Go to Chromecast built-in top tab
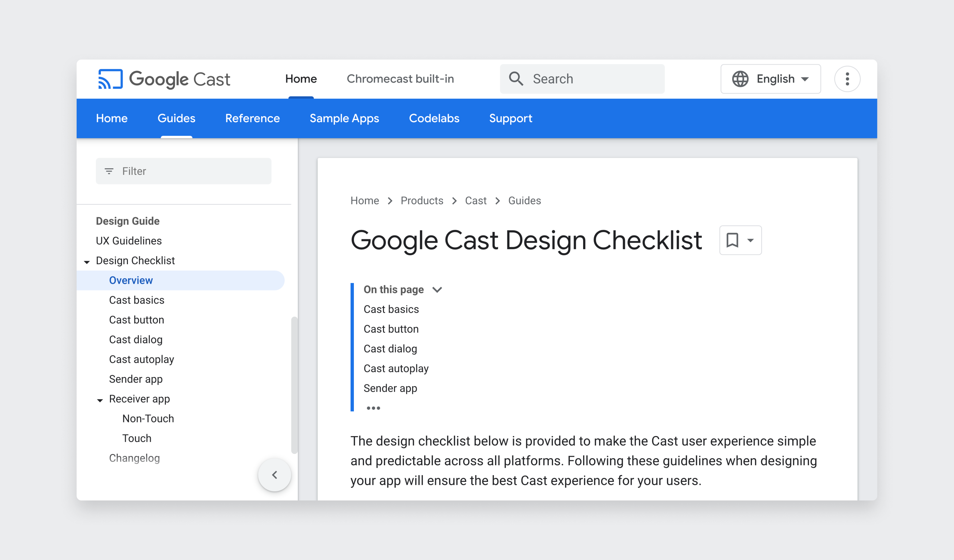 click(400, 79)
